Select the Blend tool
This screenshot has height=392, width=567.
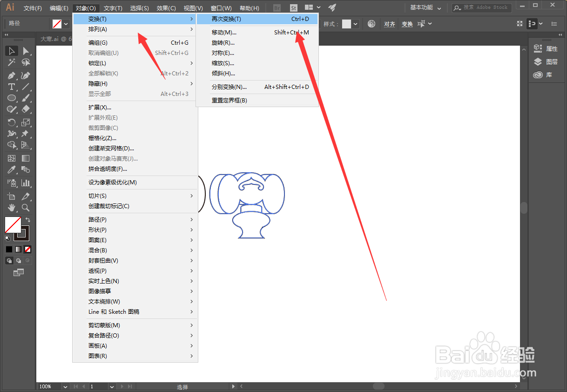point(26,169)
